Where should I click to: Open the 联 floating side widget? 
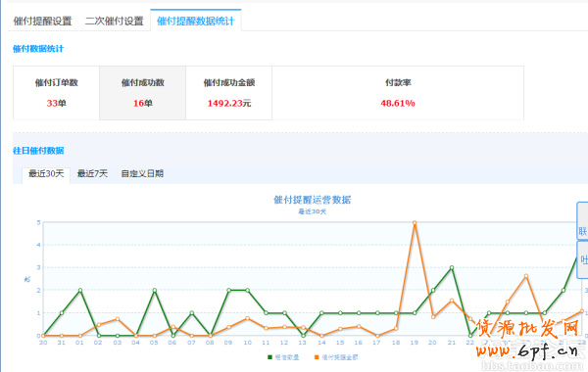pyautogui.click(x=582, y=220)
